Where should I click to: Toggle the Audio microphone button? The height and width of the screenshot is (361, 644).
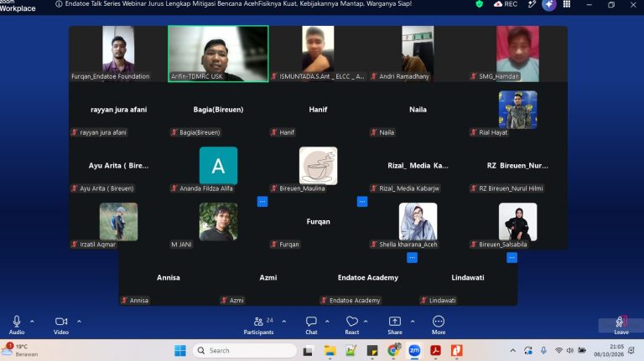17,325
